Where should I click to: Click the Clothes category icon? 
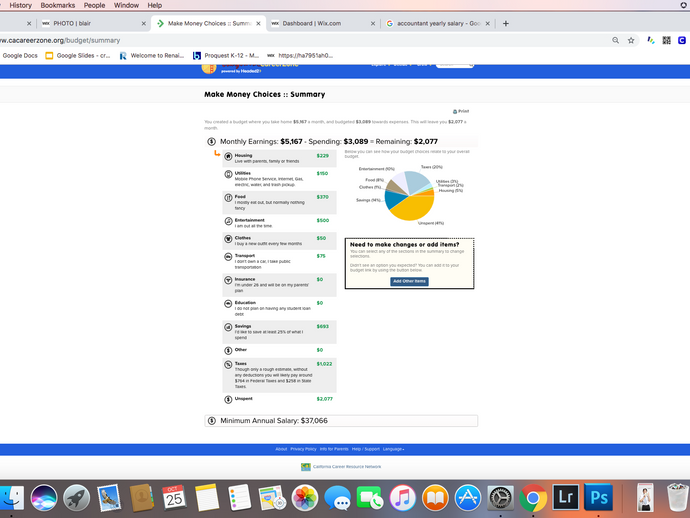pyautogui.click(x=228, y=239)
